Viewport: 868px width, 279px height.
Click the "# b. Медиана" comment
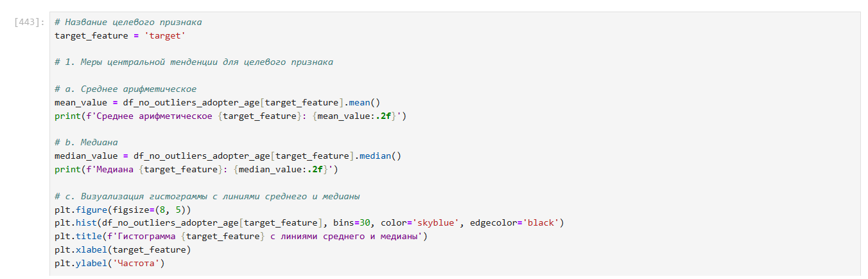(87, 143)
